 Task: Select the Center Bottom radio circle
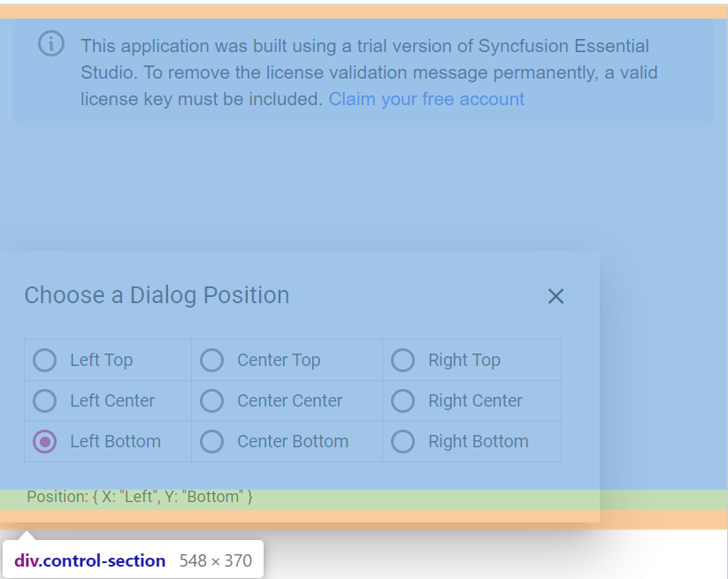coord(211,441)
